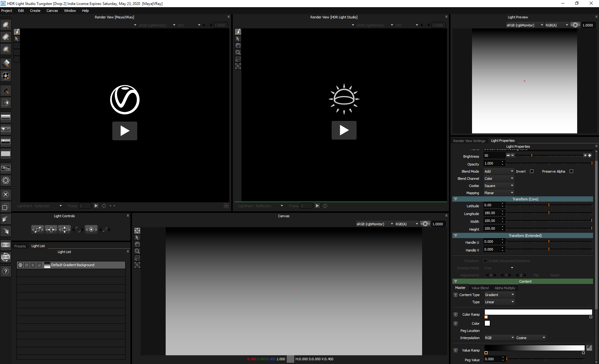Select the hand pan tool in HDR Light Studio view
The image size is (599, 364).
coord(238,45)
